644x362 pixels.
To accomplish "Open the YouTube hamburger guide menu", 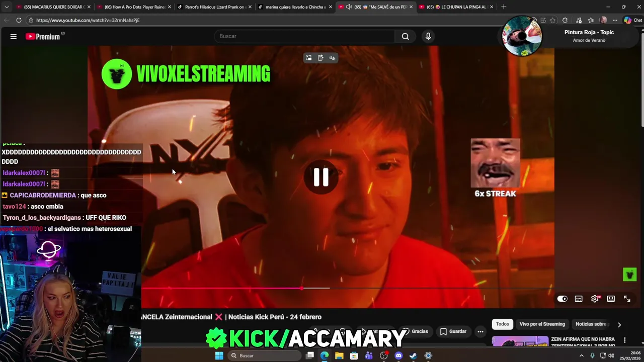I will (14, 36).
